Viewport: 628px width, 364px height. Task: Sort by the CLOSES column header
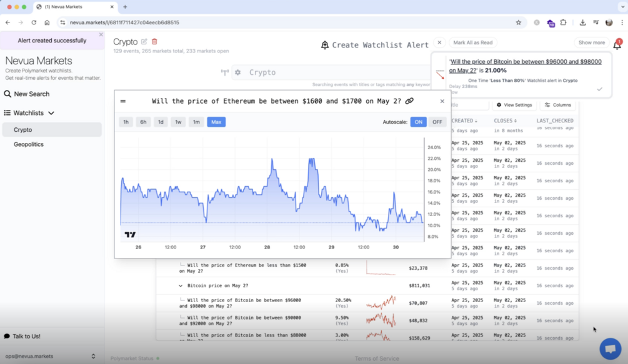point(505,121)
